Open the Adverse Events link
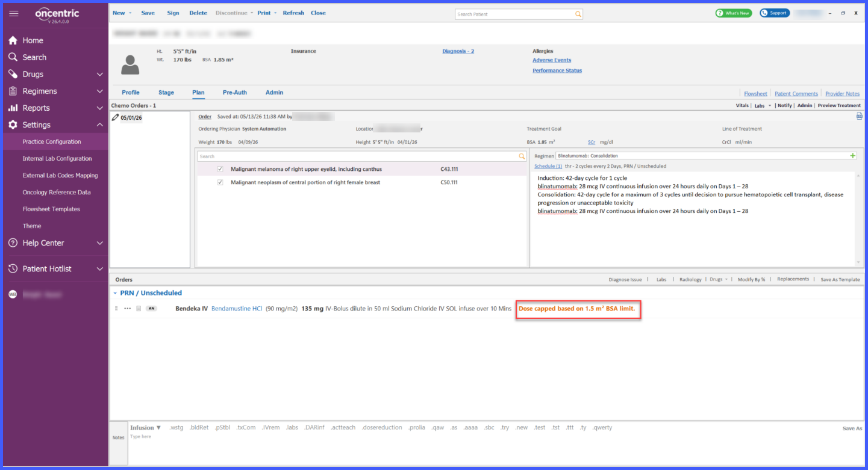Viewport: 868px width, 470px height. tap(552, 60)
